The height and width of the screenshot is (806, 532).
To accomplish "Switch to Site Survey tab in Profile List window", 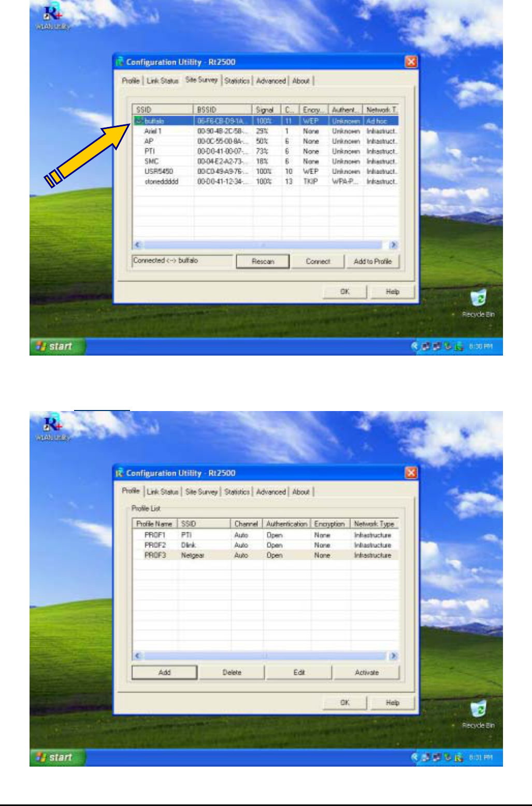I will [202, 492].
